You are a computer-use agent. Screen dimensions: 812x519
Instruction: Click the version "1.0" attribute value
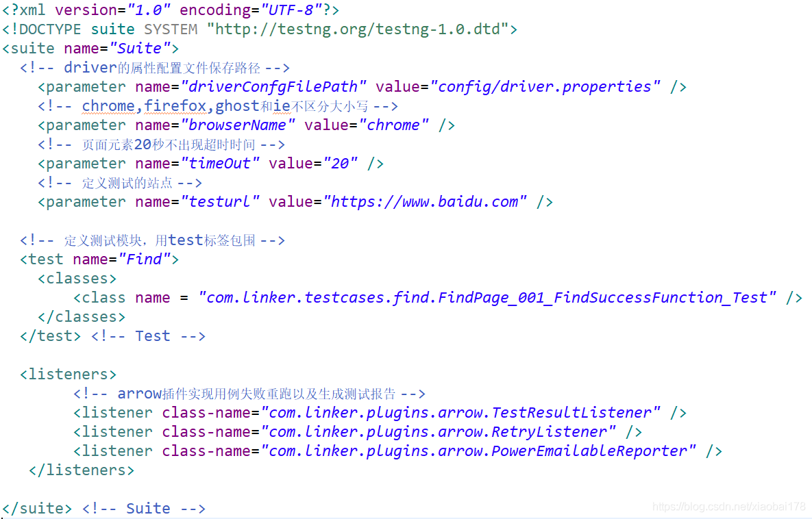(149, 10)
